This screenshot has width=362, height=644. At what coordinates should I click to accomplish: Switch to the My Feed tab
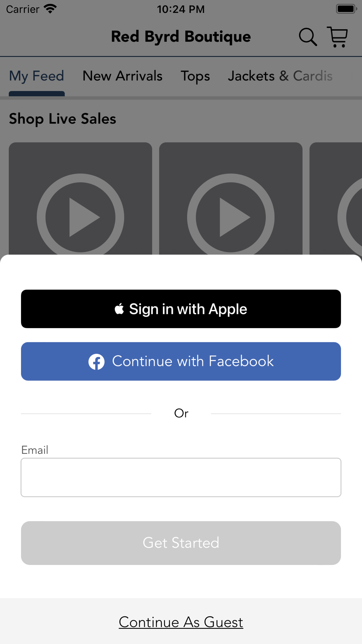pyautogui.click(x=37, y=76)
